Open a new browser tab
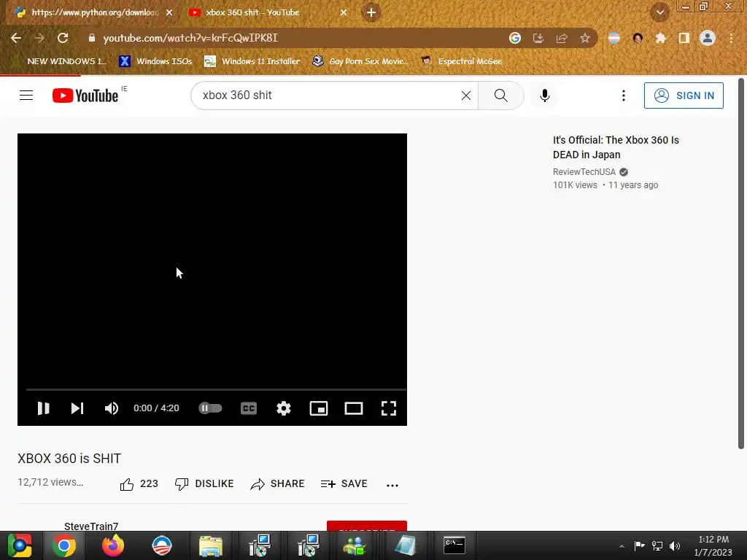This screenshot has width=747, height=560. click(x=371, y=12)
